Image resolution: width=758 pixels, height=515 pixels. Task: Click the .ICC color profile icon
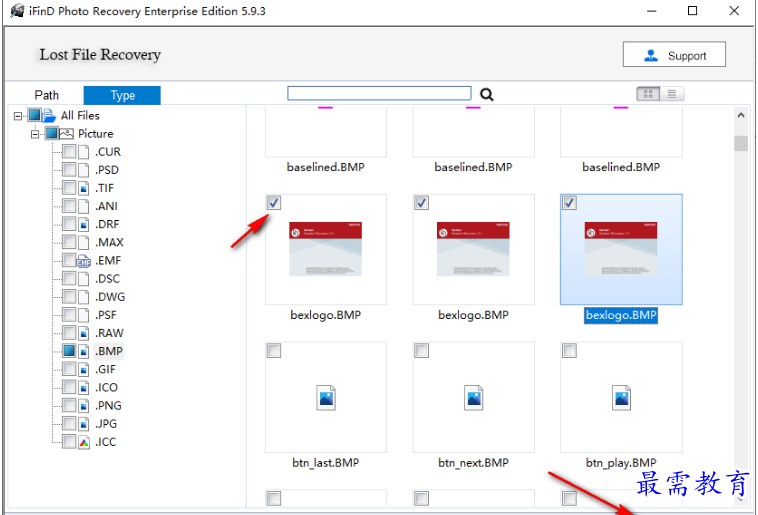tap(84, 442)
